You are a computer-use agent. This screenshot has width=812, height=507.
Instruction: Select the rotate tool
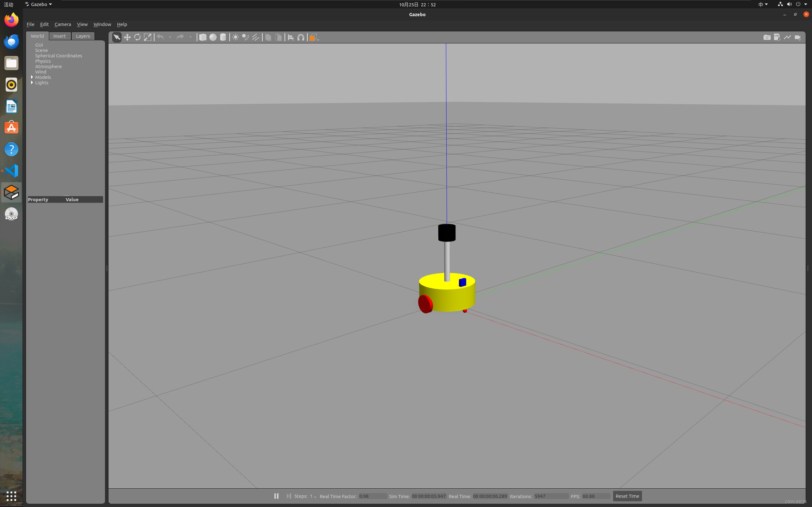(x=137, y=37)
